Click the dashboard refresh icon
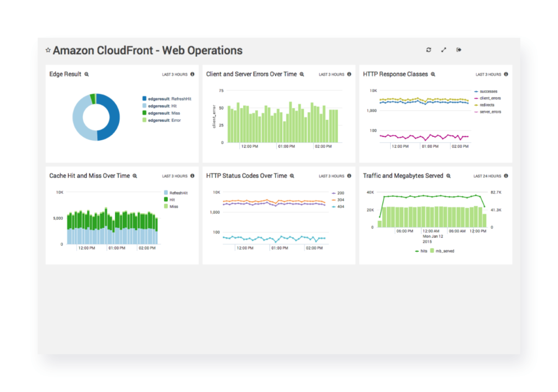558x392 pixels. tap(429, 50)
